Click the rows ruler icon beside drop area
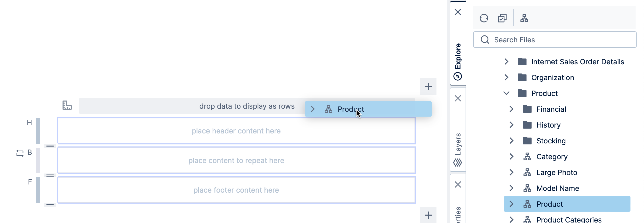Image resolution: width=644 pixels, height=223 pixels. click(67, 105)
